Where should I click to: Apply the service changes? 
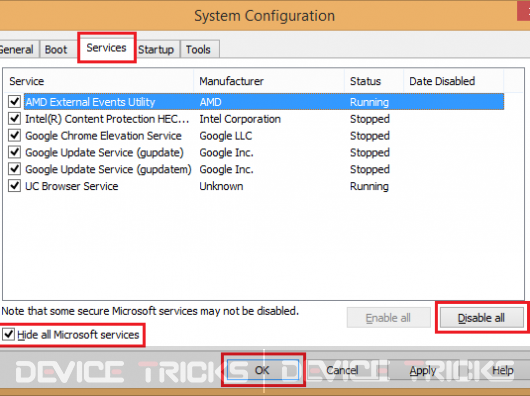pos(423,370)
